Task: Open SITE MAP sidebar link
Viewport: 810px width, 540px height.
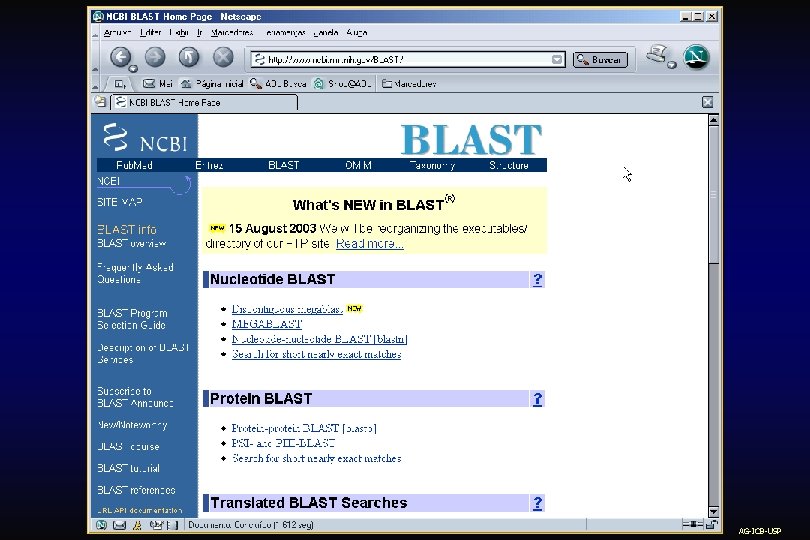Action: tap(120, 202)
